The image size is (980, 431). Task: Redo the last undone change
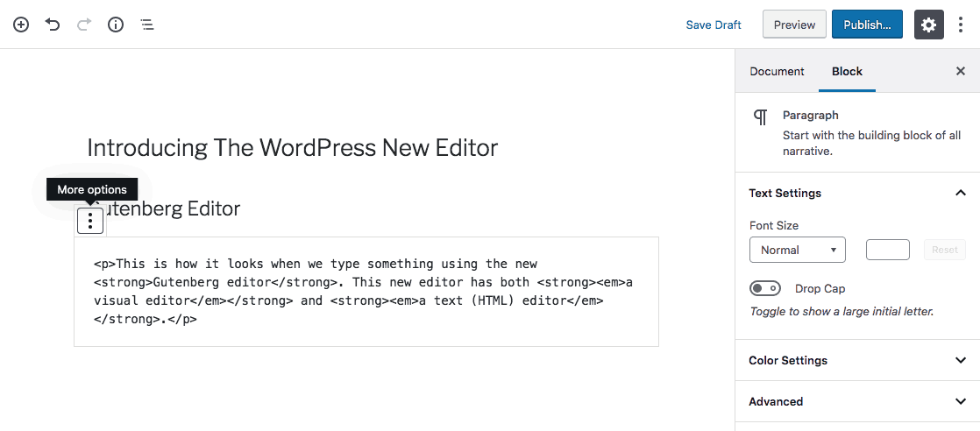pos(84,25)
